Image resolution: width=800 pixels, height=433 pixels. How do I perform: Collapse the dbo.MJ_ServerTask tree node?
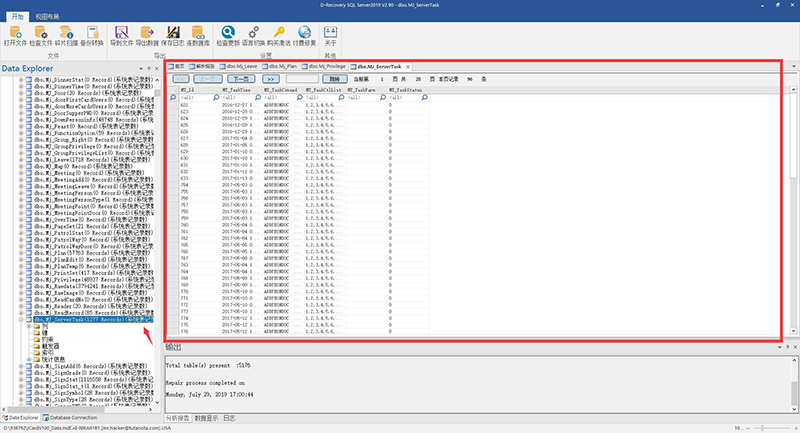click(x=21, y=319)
